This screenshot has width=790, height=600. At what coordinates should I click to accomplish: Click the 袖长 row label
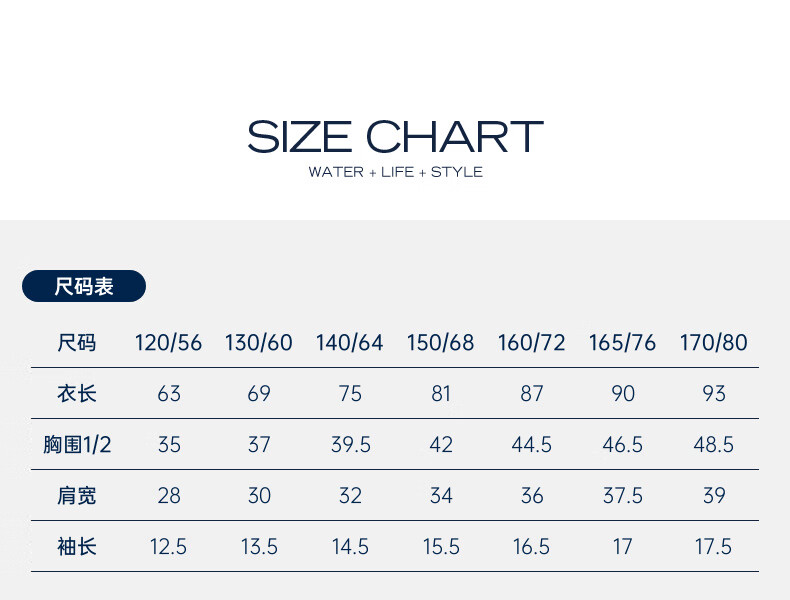tap(77, 547)
